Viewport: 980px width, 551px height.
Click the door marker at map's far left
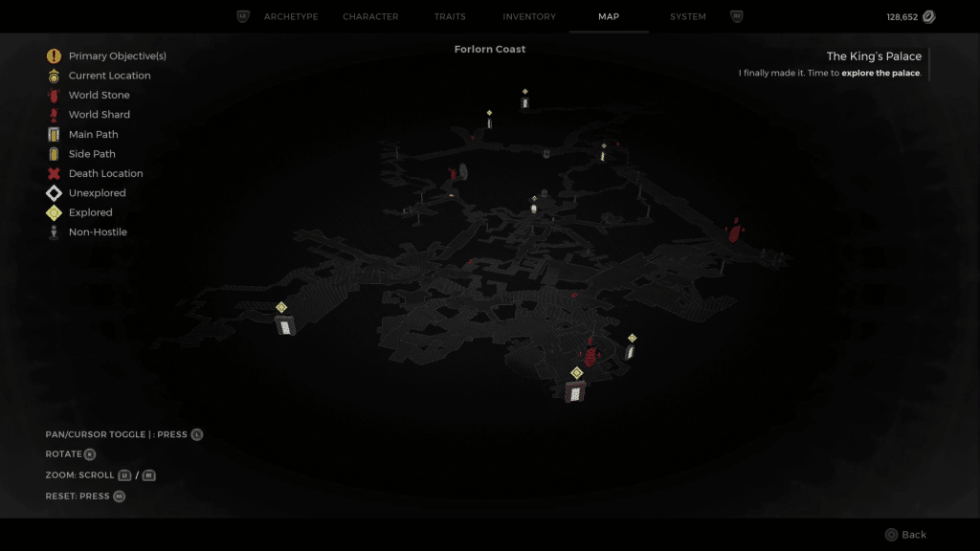click(284, 325)
